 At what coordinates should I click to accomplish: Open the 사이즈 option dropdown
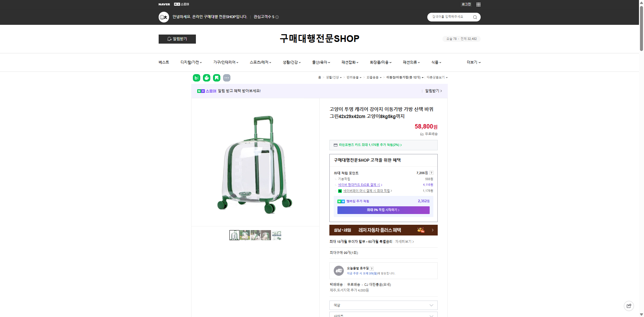(x=383, y=315)
